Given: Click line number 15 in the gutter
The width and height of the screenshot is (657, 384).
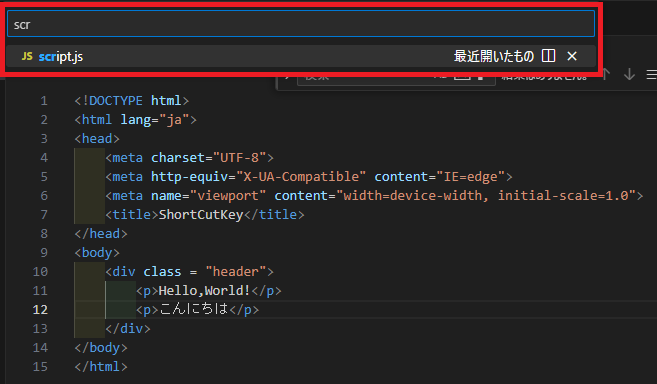Looking at the screenshot, I should point(40,366).
